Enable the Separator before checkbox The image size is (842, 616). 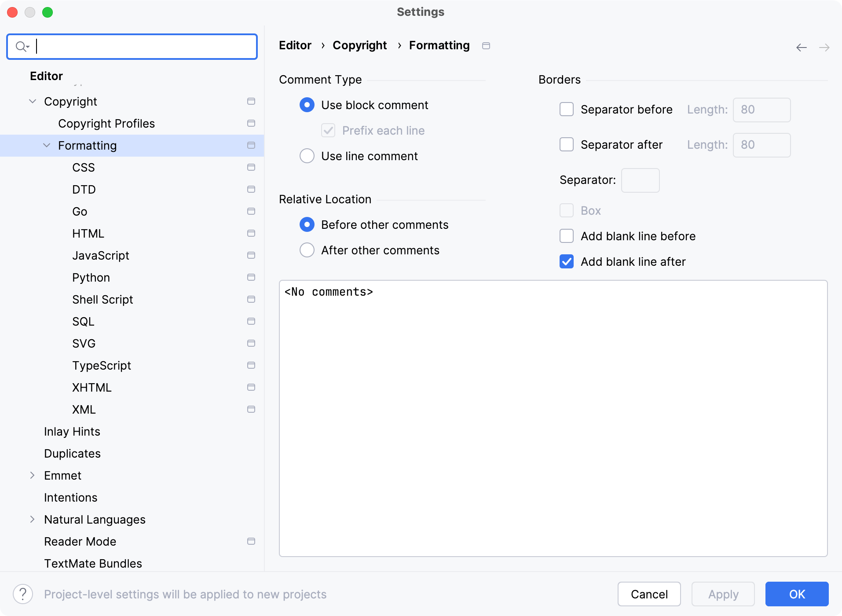click(x=567, y=109)
